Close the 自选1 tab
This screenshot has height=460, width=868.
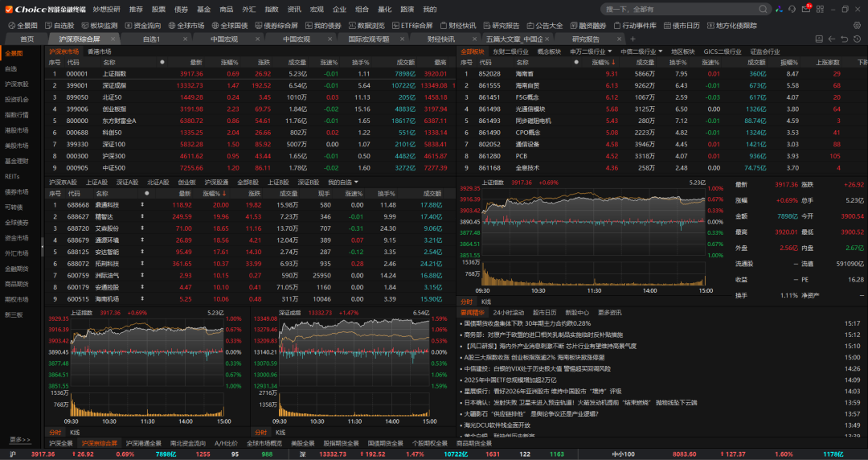click(186, 39)
